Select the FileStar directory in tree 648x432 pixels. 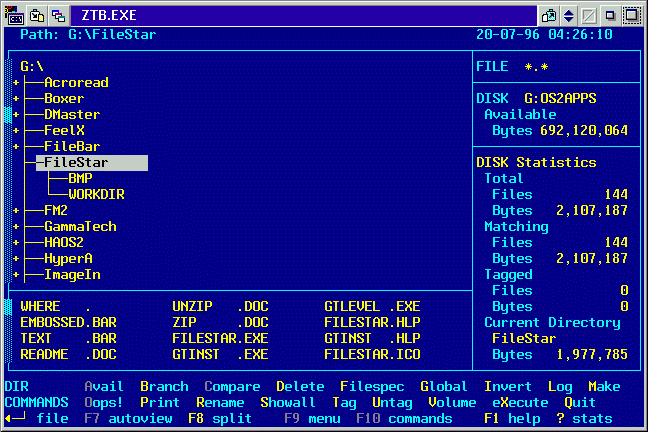point(92,162)
